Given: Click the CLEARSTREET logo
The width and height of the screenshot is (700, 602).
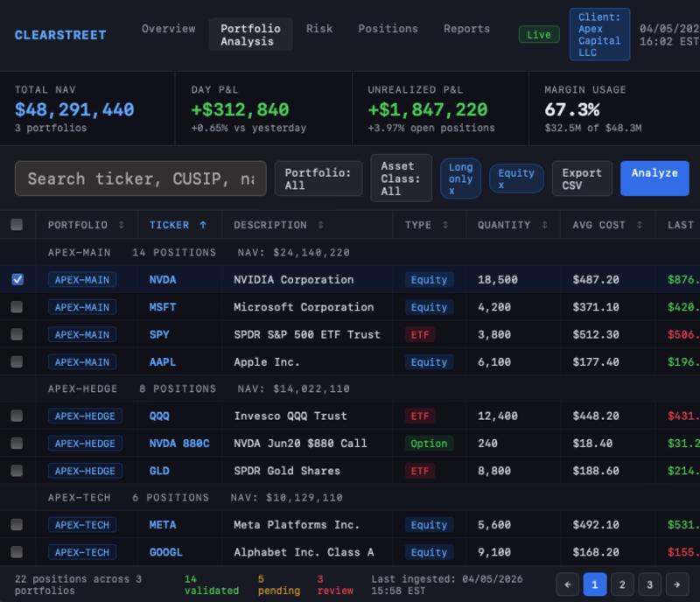Looking at the screenshot, I should 60,35.
